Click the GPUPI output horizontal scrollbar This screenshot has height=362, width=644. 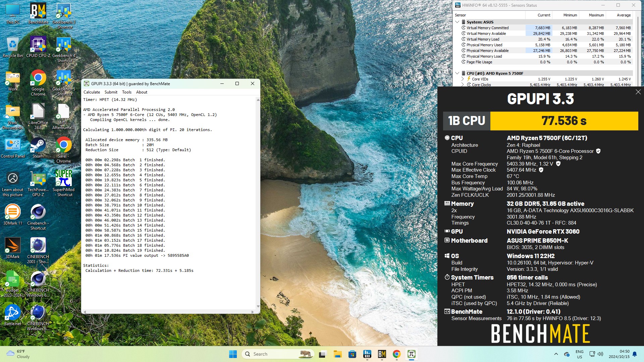[x=169, y=312]
